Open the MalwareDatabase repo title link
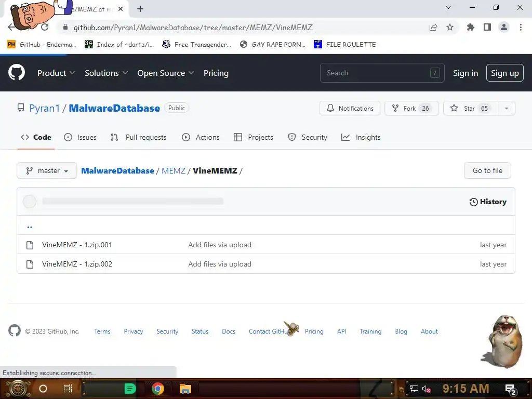 tap(114, 108)
